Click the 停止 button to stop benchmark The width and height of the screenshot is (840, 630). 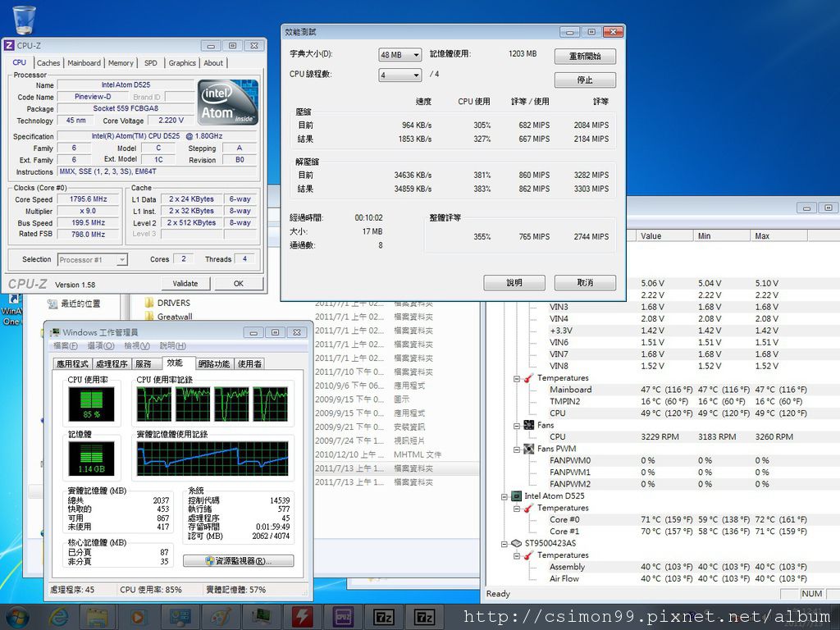click(585, 80)
